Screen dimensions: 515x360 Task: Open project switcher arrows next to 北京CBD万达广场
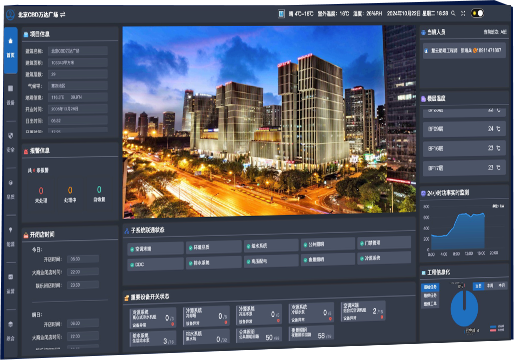pos(63,14)
